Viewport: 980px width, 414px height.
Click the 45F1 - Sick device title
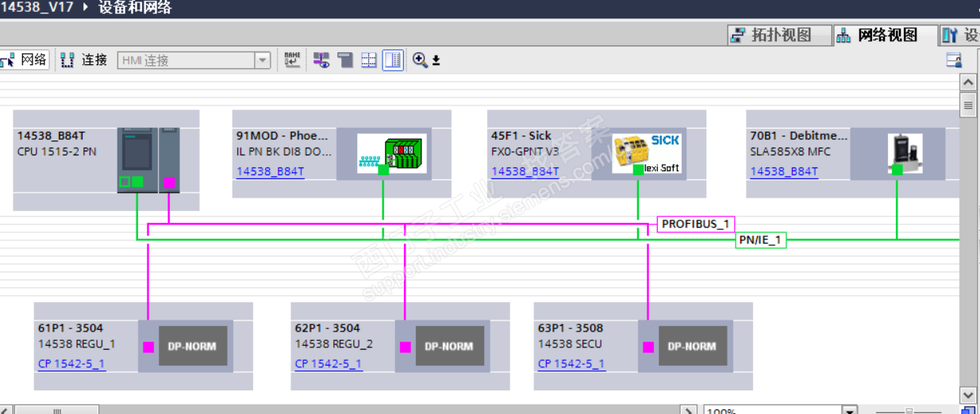tap(521, 136)
